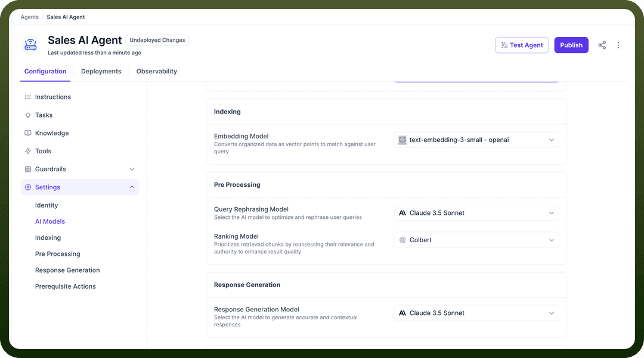Collapse the Settings section chevron
Viewport: 644px width, 358px height.
pos(132,187)
